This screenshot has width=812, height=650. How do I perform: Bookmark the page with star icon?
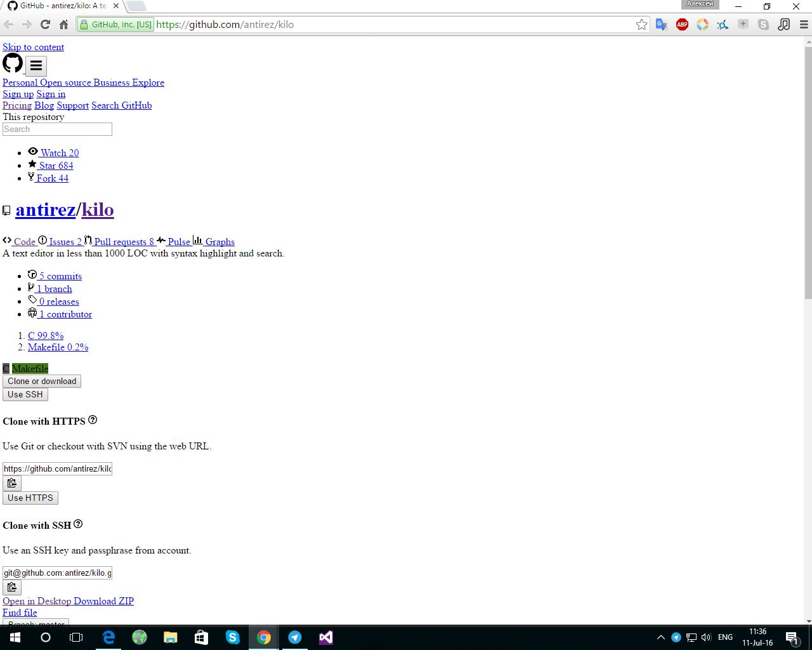click(x=641, y=25)
